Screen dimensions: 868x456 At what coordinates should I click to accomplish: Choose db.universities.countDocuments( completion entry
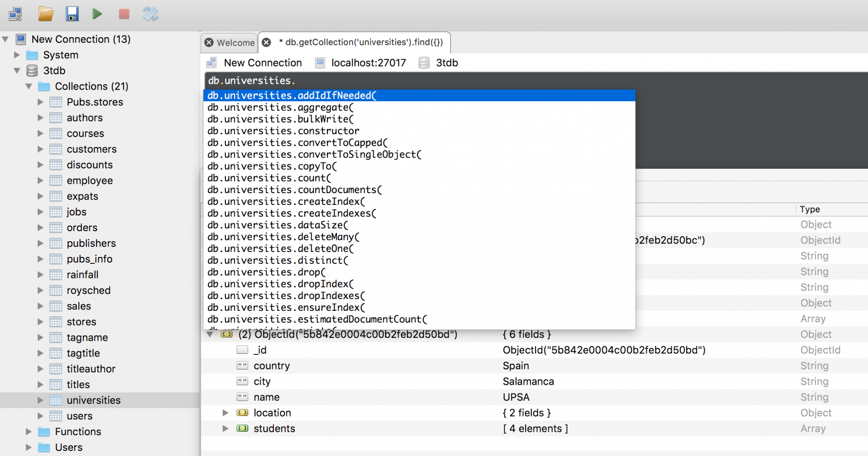[294, 190]
